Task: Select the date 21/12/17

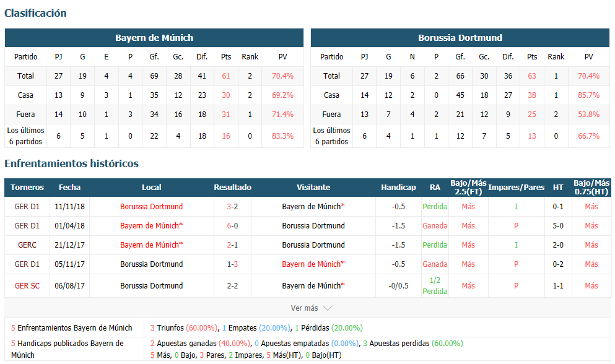Action: point(69,245)
